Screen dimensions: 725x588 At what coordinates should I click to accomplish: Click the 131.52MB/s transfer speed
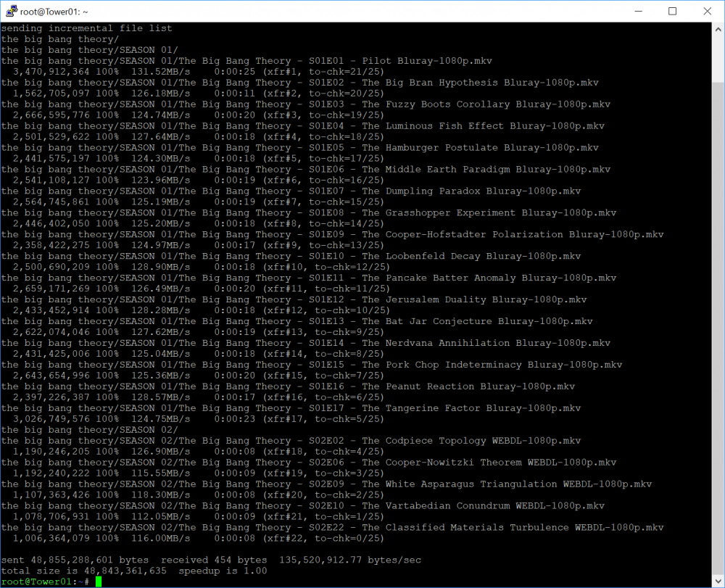tap(160, 72)
